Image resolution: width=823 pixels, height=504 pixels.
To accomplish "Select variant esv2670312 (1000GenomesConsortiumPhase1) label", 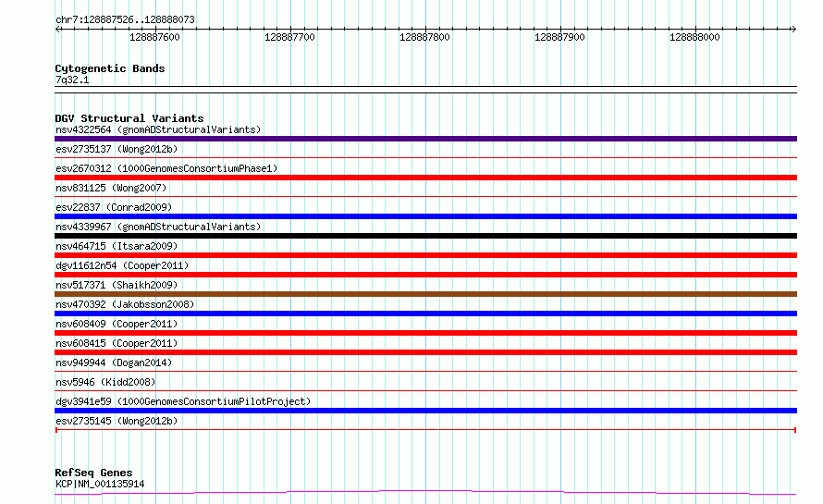I will (166, 168).
